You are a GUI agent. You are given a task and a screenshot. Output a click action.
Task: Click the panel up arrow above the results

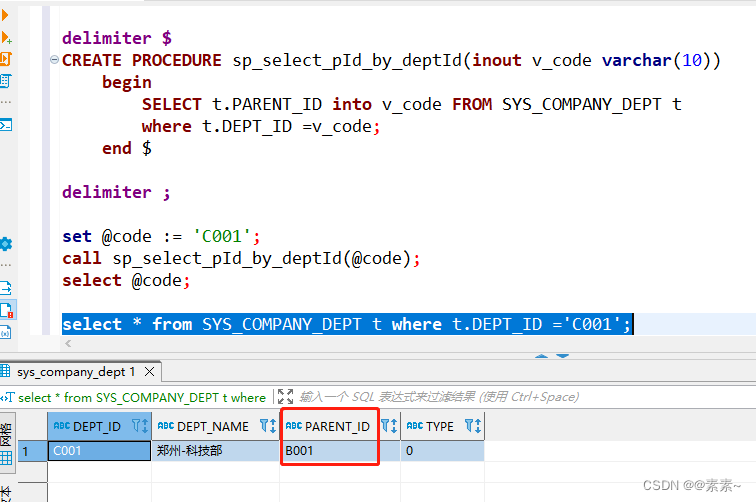pos(541,356)
